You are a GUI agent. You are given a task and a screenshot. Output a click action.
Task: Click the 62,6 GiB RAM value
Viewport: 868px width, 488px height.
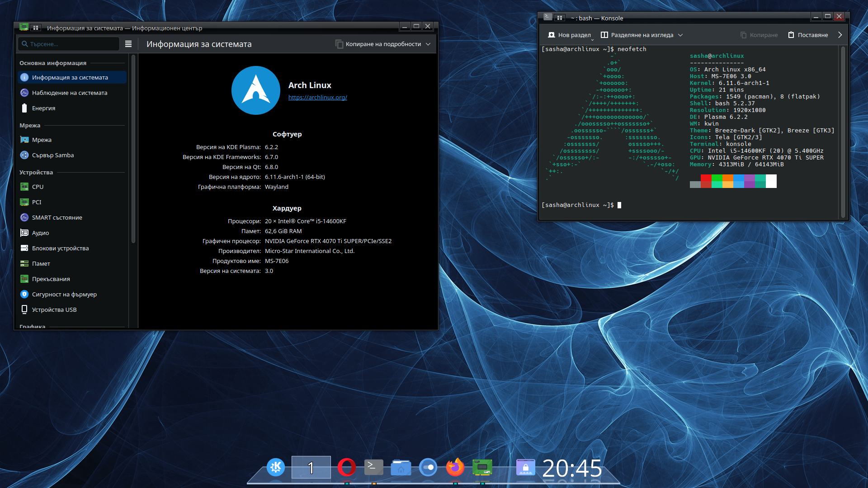(283, 231)
